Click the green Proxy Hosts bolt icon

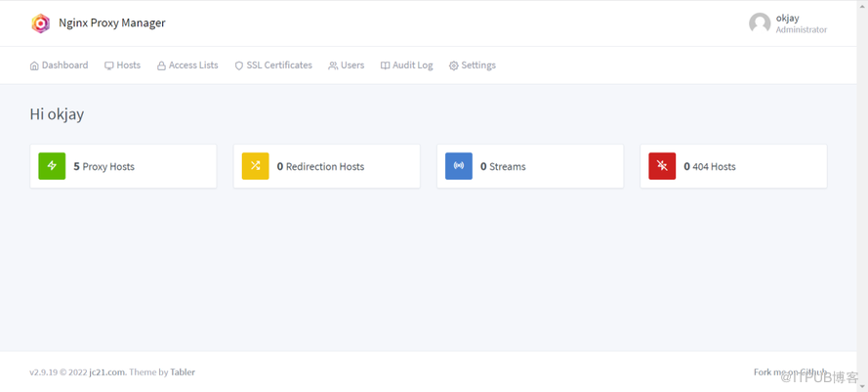tap(52, 166)
